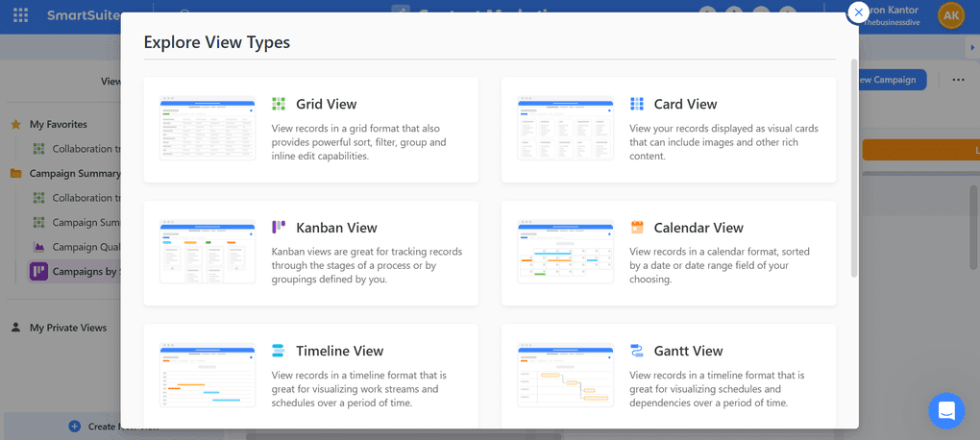
Task: Click the dialog vertical scrollbar
Action: click(x=854, y=167)
